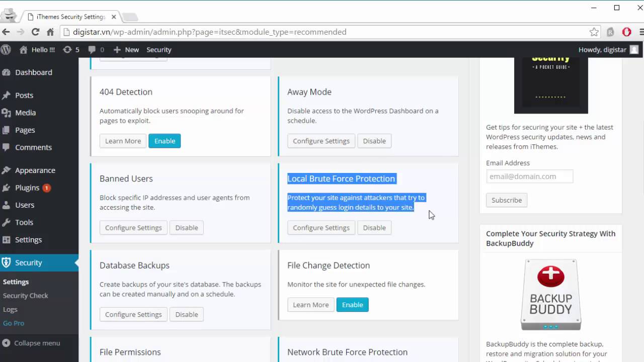Viewport: 644px width, 362px height.
Task: Click the Database Backups heading
Action: pyautogui.click(x=134, y=265)
